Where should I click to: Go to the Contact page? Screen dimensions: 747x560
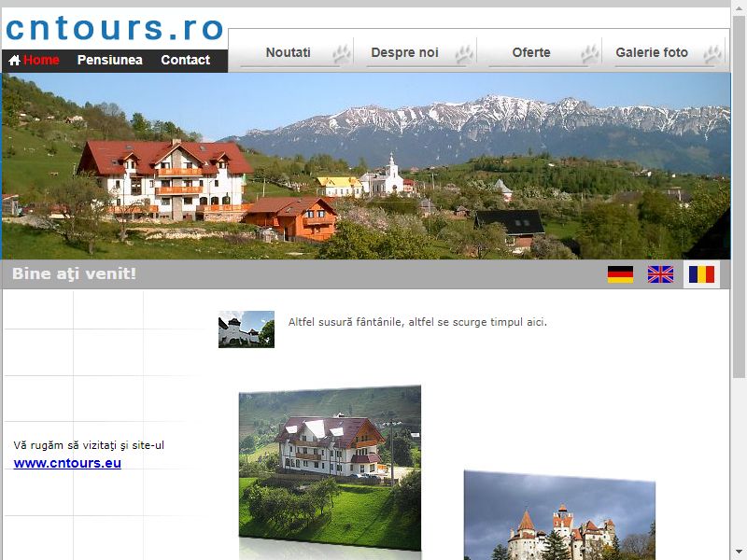coord(185,60)
